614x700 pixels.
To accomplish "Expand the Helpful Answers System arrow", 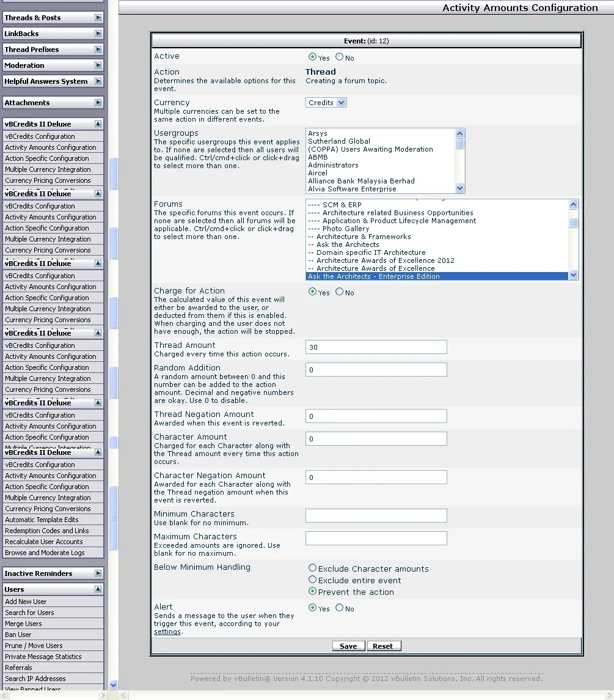I will (x=98, y=81).
